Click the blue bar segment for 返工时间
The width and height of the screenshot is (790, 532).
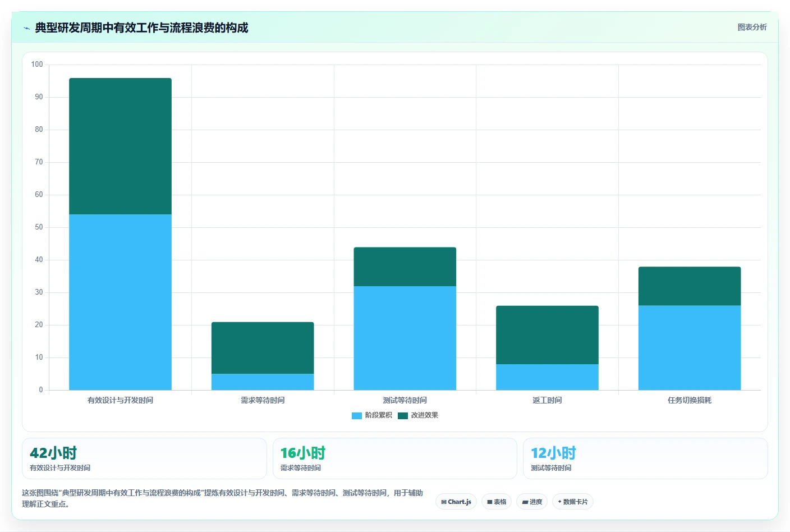tap(547, 377)
